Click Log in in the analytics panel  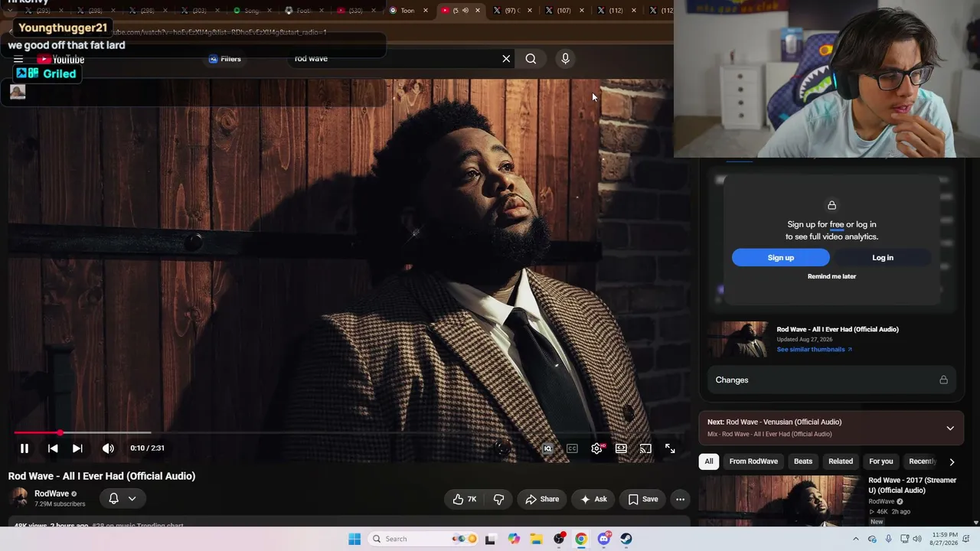(883, 258)
